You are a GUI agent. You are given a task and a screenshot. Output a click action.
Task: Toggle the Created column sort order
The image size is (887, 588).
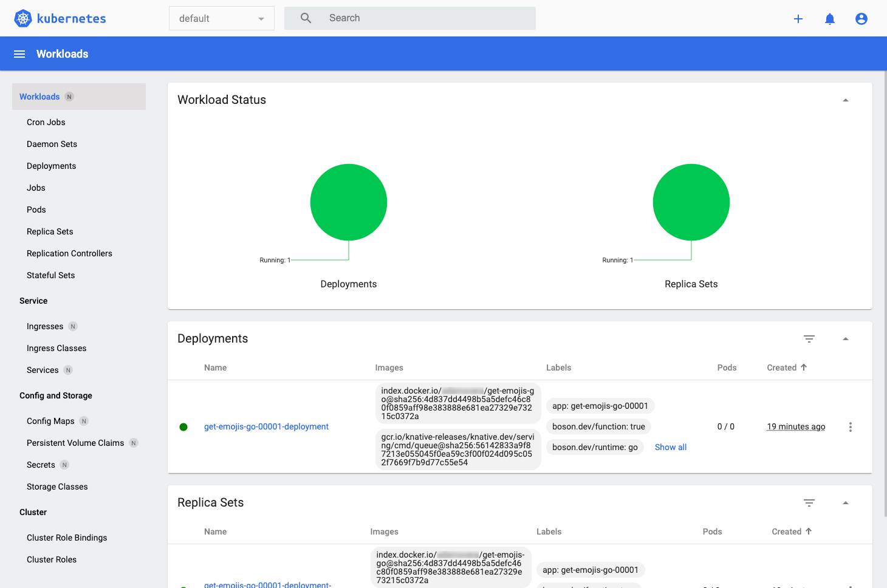tap(787, 367)
